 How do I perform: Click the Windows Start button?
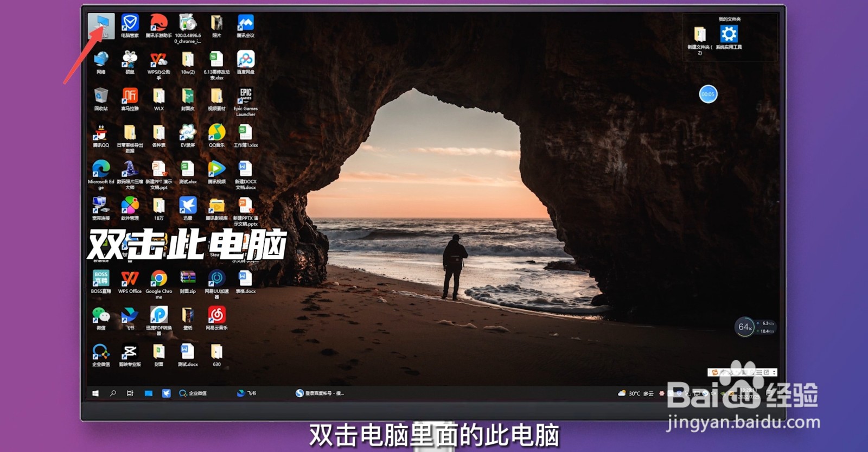tap(95, 393)
